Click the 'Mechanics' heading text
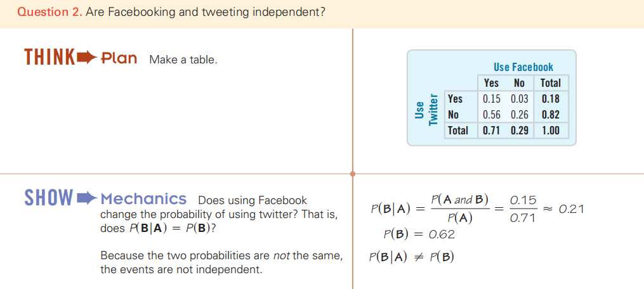This screenshot has width=644, height=289. [x=143, y=199]
